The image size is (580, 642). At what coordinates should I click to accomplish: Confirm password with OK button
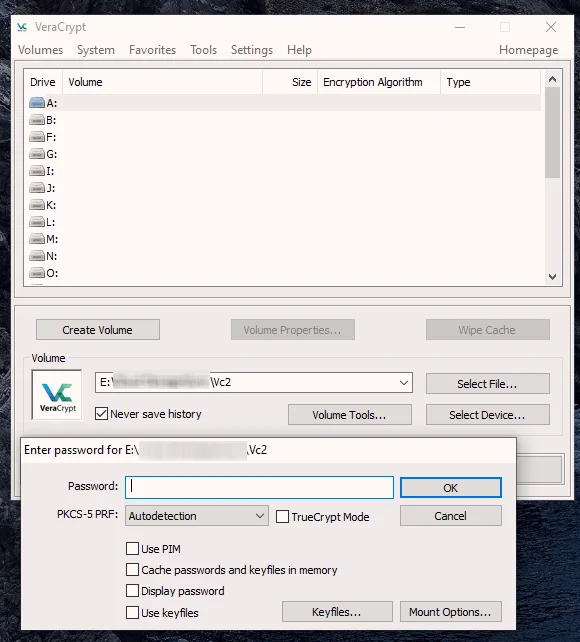[451, 488]
